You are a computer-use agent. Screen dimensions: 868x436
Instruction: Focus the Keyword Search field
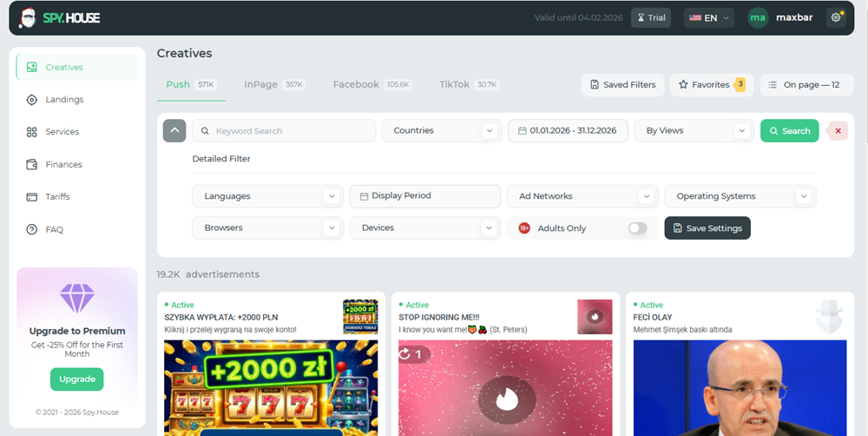coord(284,131)
